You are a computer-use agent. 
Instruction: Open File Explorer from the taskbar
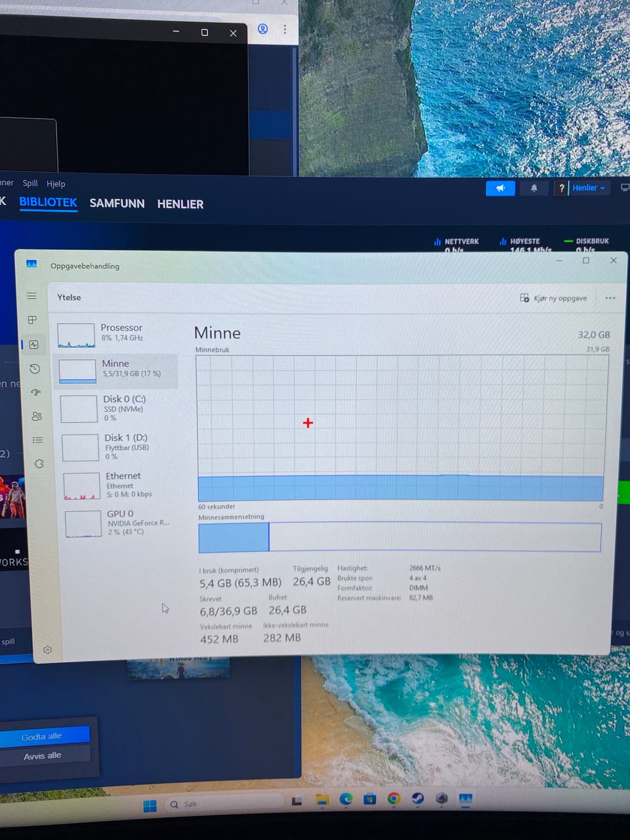[x=322, y=799]
